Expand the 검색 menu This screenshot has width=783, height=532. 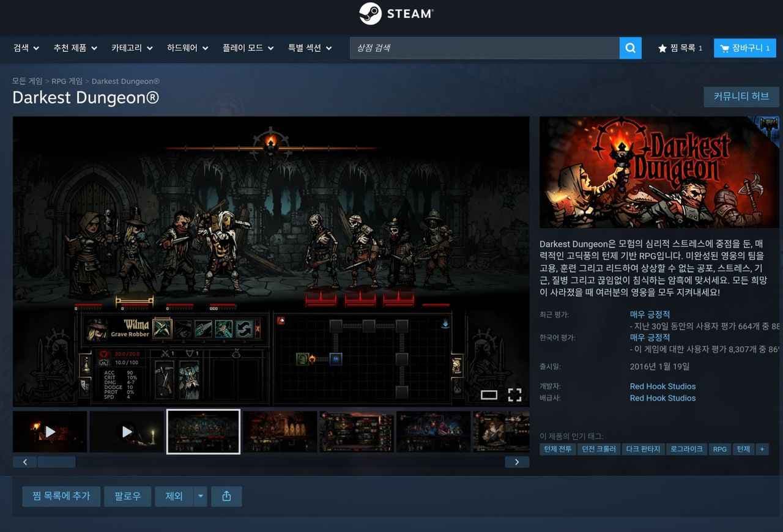point(26,48)
